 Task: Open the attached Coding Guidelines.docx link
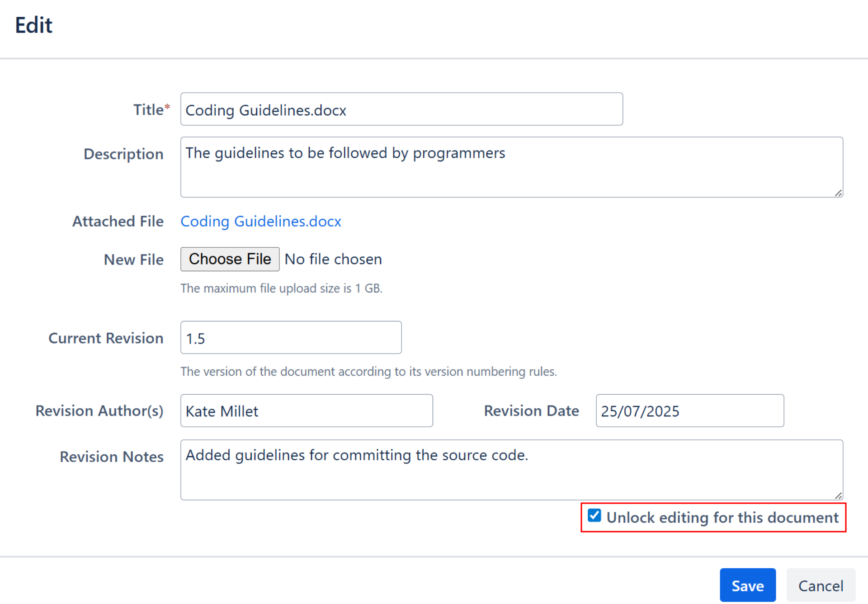[261, 222]
